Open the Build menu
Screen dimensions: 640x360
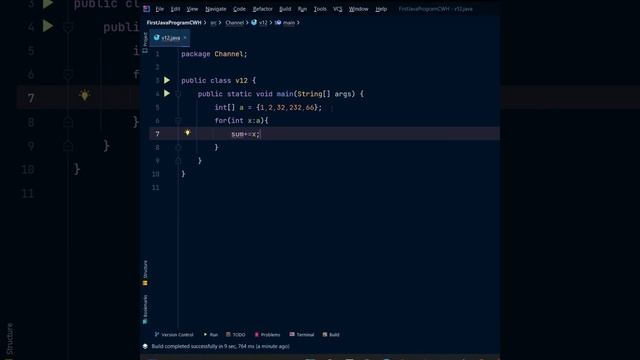point(285,9)
